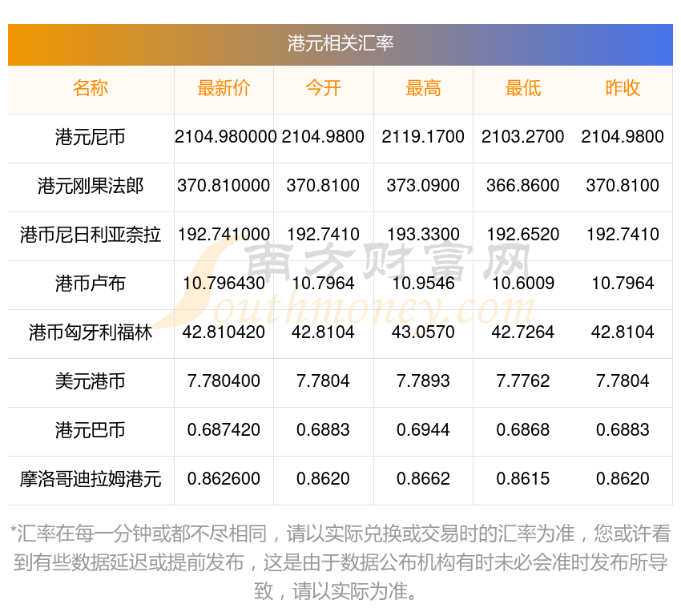The width and height of the screenshot is (681, 616).
Task: Select the latest price 0.862600
Action: point(224,479)
